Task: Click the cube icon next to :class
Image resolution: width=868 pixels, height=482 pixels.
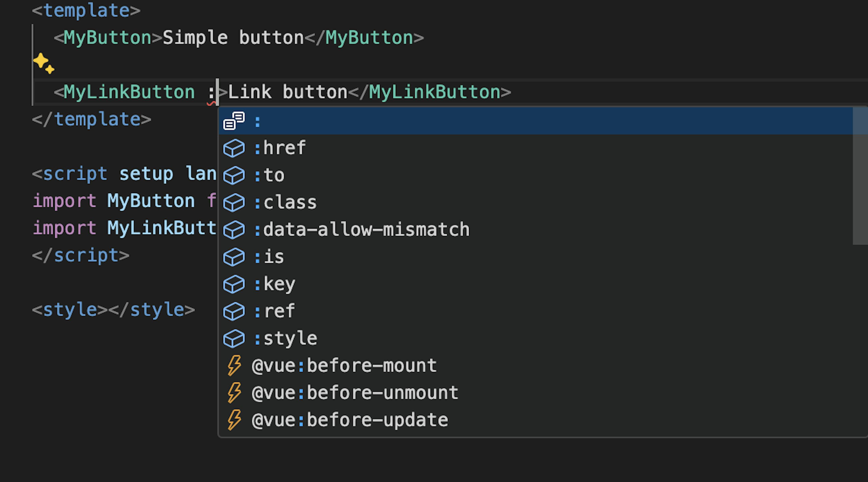Action: (234, 203)
